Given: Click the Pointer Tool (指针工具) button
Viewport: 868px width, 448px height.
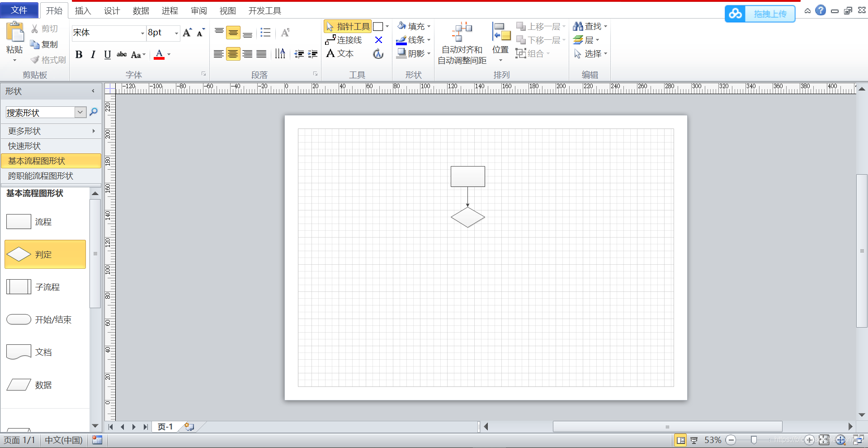Looking at the screenshot, I should (x=348, y=26).
